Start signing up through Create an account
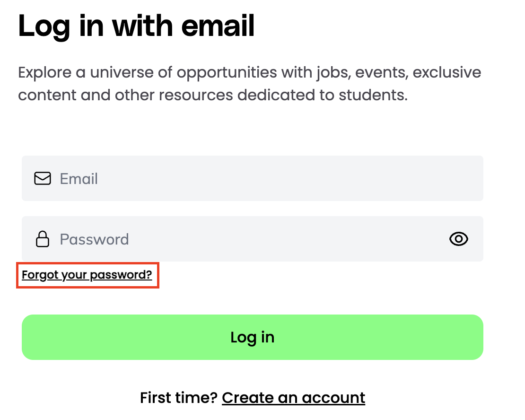525x420 pixels. [x=293, y=398]
